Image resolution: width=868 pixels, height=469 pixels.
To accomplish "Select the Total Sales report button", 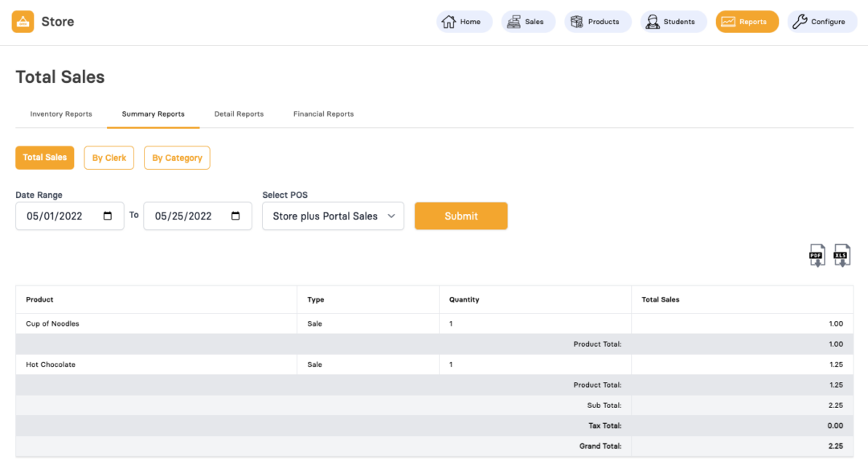I will [45, 158].
